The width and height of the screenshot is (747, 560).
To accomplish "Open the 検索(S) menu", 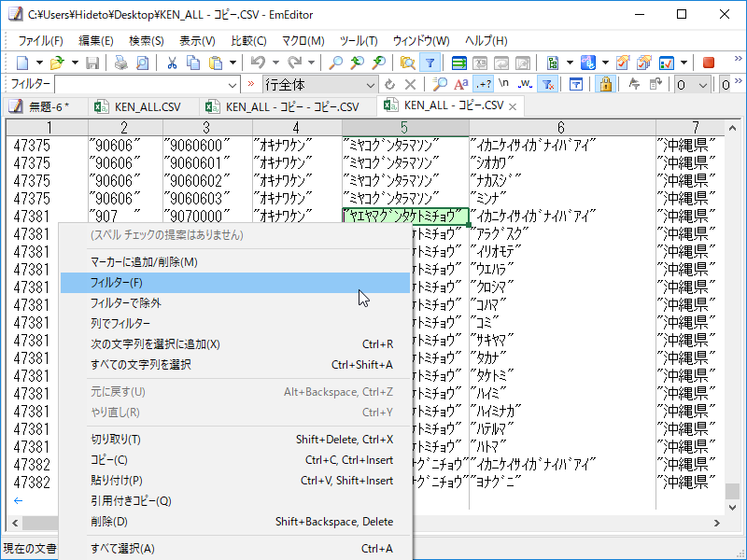I will [147, 41].
